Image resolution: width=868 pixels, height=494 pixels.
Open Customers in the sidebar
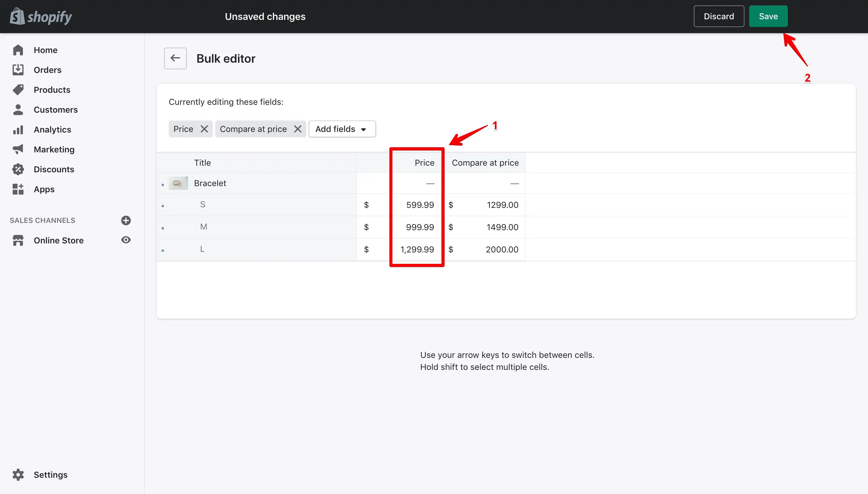[56, 110]
